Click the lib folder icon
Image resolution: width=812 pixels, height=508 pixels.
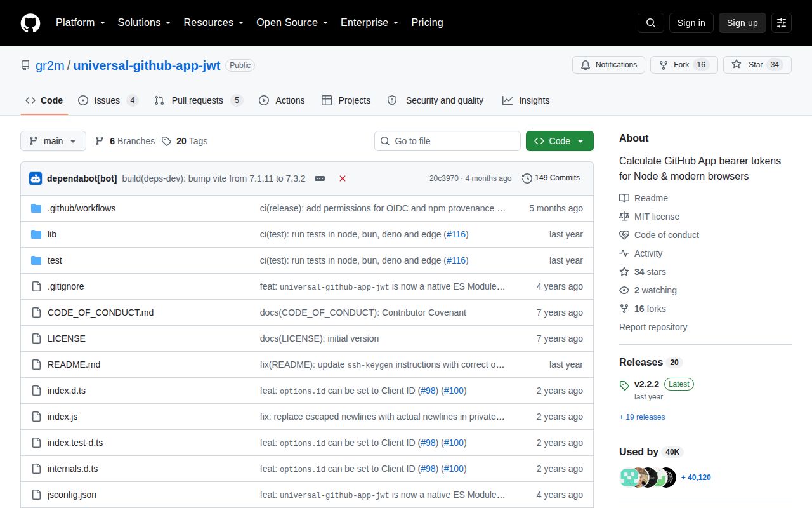36,234
